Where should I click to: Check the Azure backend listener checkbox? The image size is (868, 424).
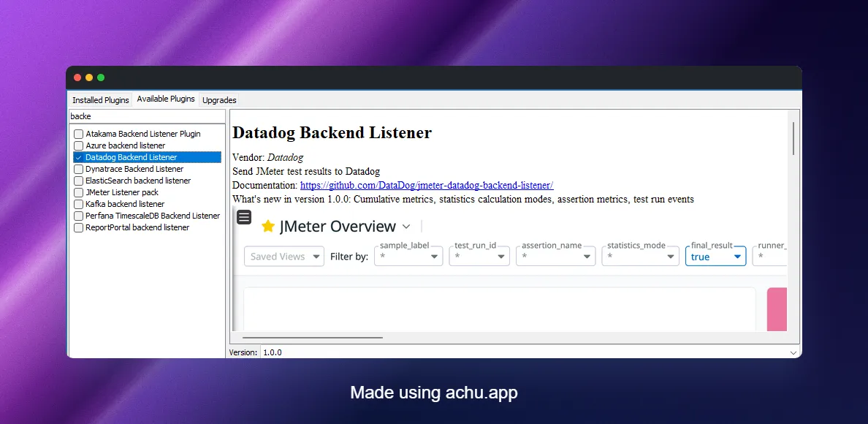point(79,145)
